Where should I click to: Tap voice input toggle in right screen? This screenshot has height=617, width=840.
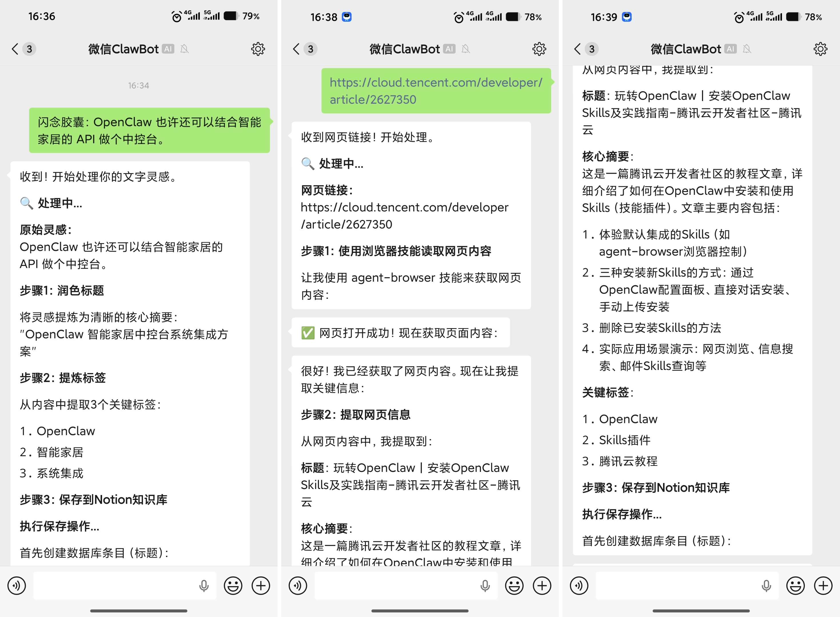point(579,586)
